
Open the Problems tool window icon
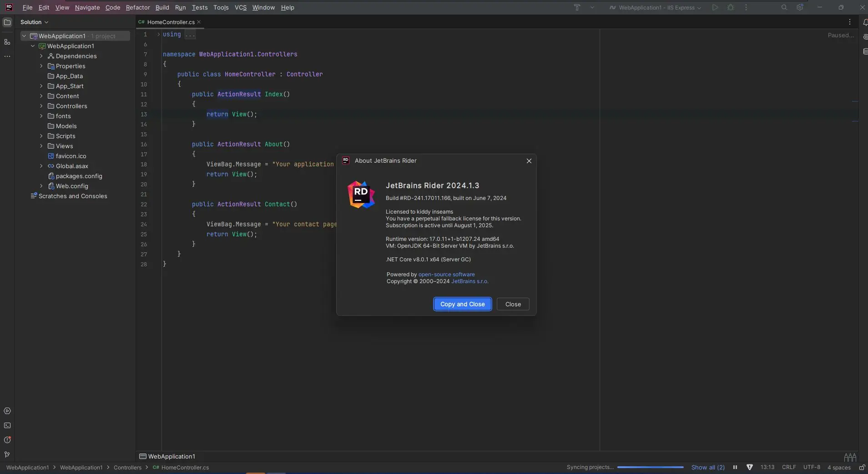pyautogui.click(x=7, y=440)
